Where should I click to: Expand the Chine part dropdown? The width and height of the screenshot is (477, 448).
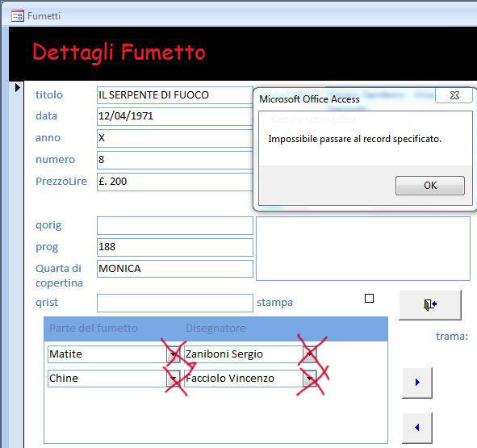coord(173,379)
